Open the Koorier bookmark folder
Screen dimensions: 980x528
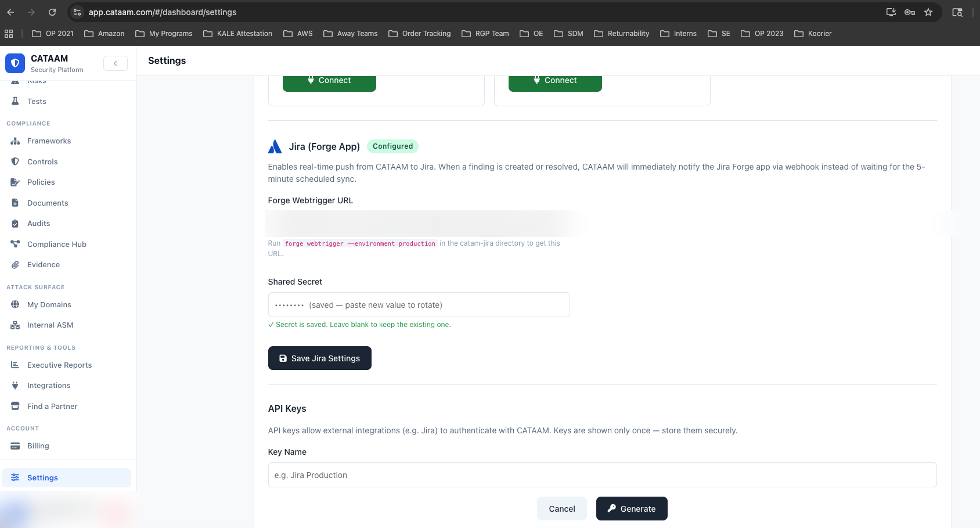(813, 34)
